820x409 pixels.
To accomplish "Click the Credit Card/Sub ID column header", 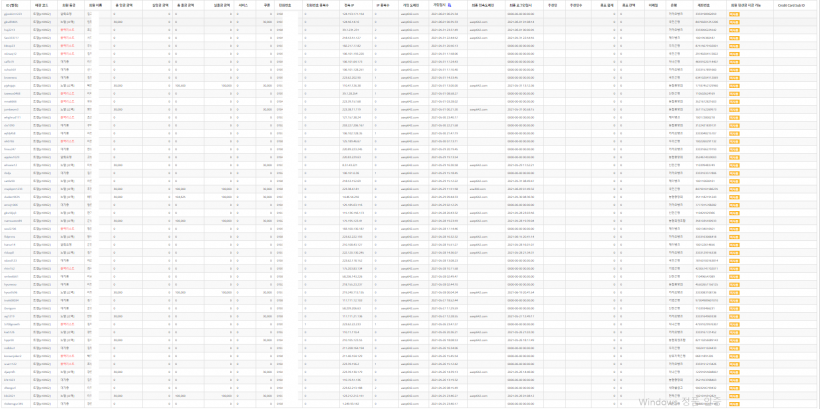I will (x=791, y=5).
